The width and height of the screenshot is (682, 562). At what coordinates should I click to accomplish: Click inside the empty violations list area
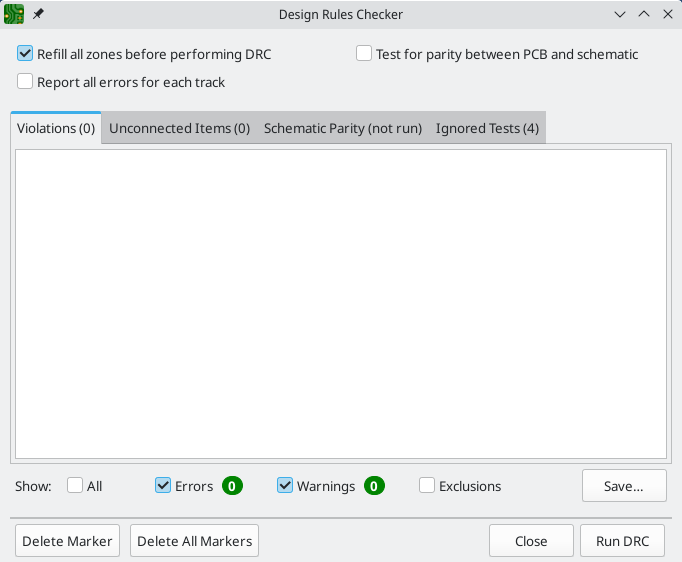340,300
